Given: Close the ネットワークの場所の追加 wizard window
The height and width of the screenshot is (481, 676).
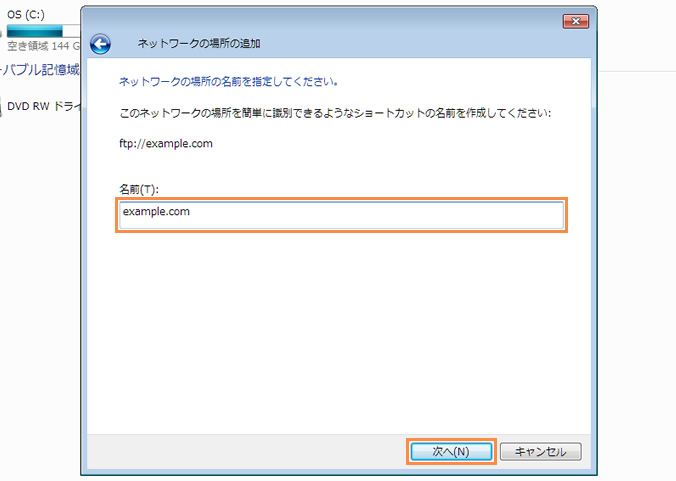Looking at the screenshot, I should pos(575,20).
